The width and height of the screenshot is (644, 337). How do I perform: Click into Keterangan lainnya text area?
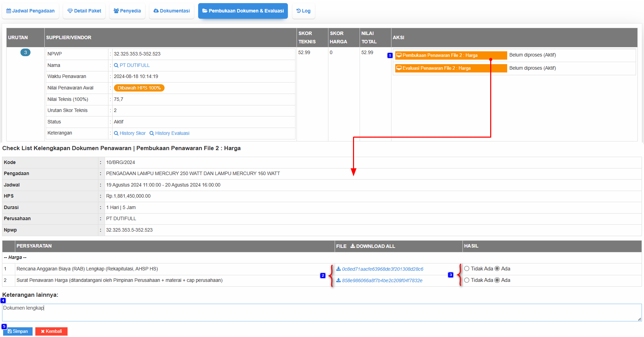[321, 312]
